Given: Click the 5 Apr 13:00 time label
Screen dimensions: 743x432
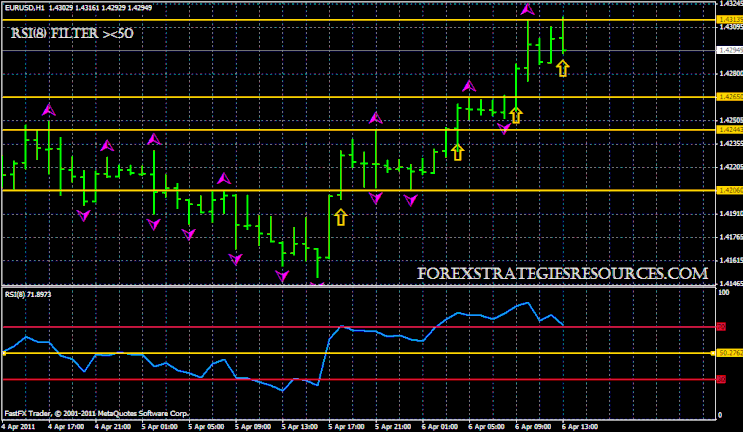Looking at the screenshot, I should coord(300,427).
